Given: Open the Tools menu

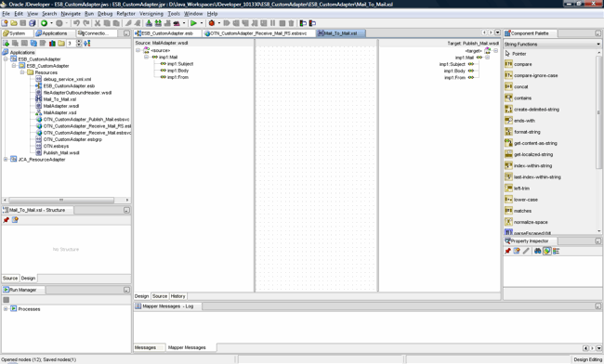Looking at the screenshot, I should [174, 14].
